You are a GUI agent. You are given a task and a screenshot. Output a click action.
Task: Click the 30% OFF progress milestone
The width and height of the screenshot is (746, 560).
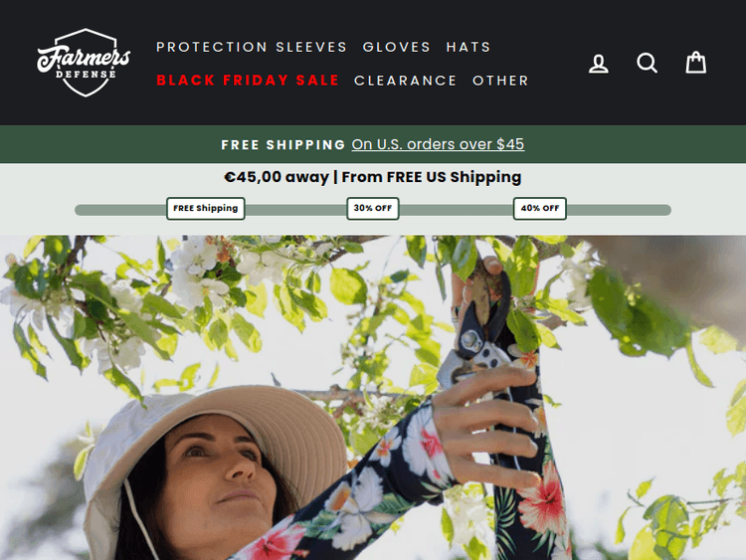coord(373,209)
